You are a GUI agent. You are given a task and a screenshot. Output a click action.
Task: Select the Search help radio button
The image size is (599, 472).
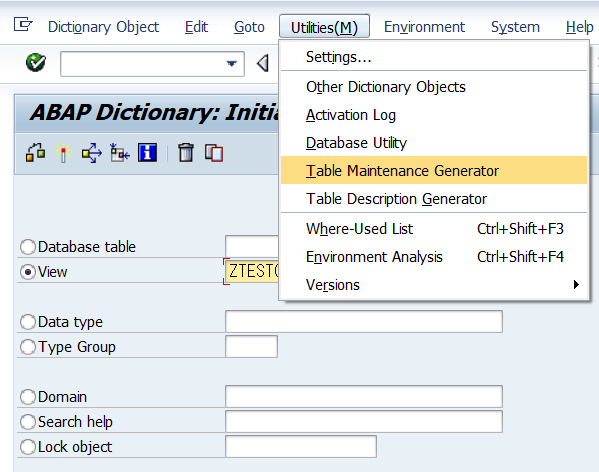[28, 422]
